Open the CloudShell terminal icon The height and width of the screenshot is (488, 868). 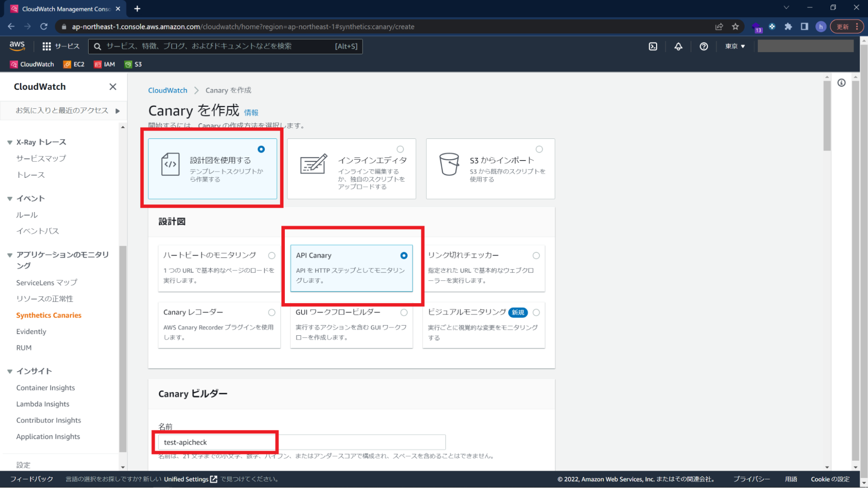(x=653, y=46)
